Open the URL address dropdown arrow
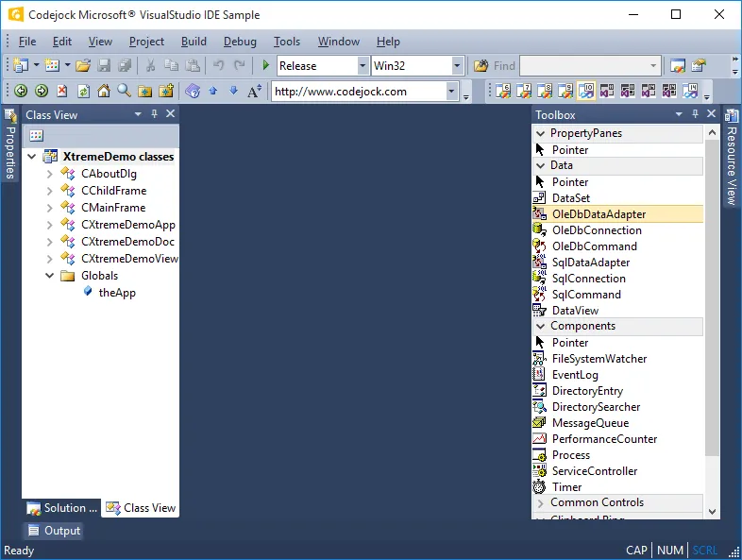The width and height of the screenshot is (742, 560). coord(451,91)
